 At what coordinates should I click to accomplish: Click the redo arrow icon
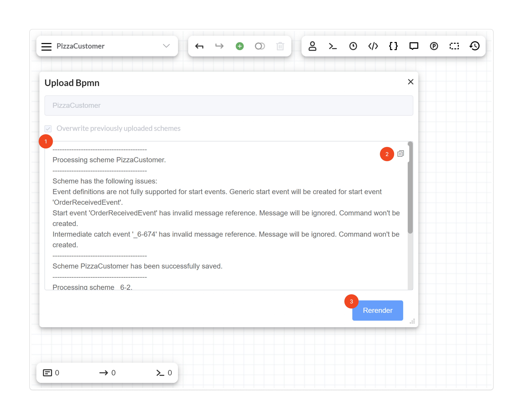[x=219, y=46]
